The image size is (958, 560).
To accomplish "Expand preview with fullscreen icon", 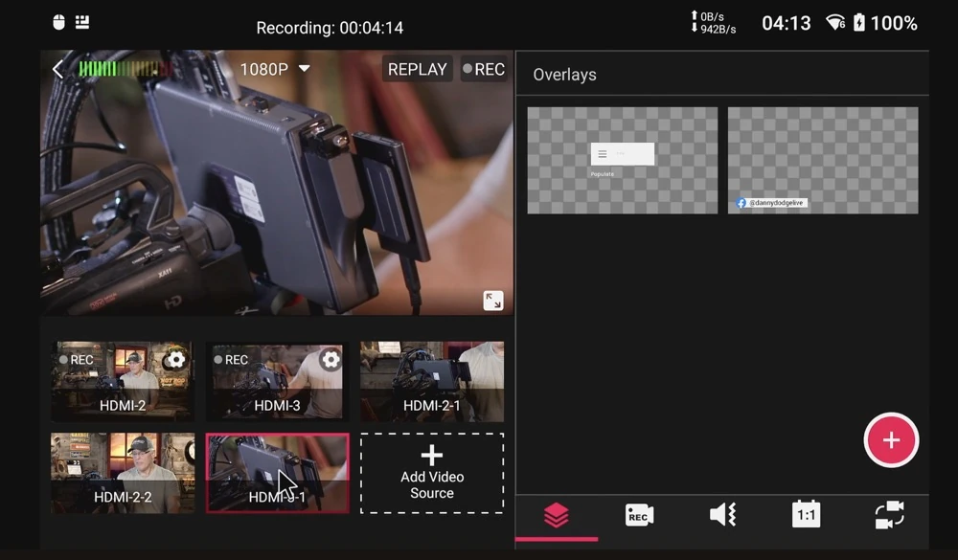I will coord(492,301).
